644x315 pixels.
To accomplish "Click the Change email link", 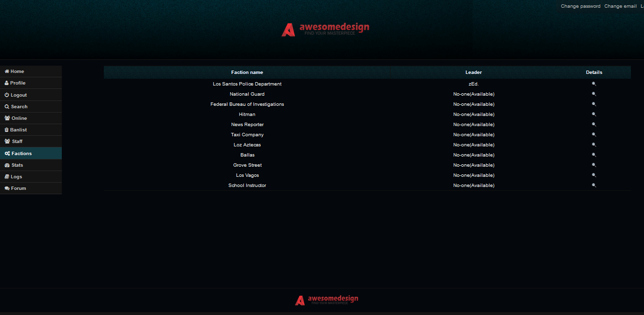I will pos(620,6).
